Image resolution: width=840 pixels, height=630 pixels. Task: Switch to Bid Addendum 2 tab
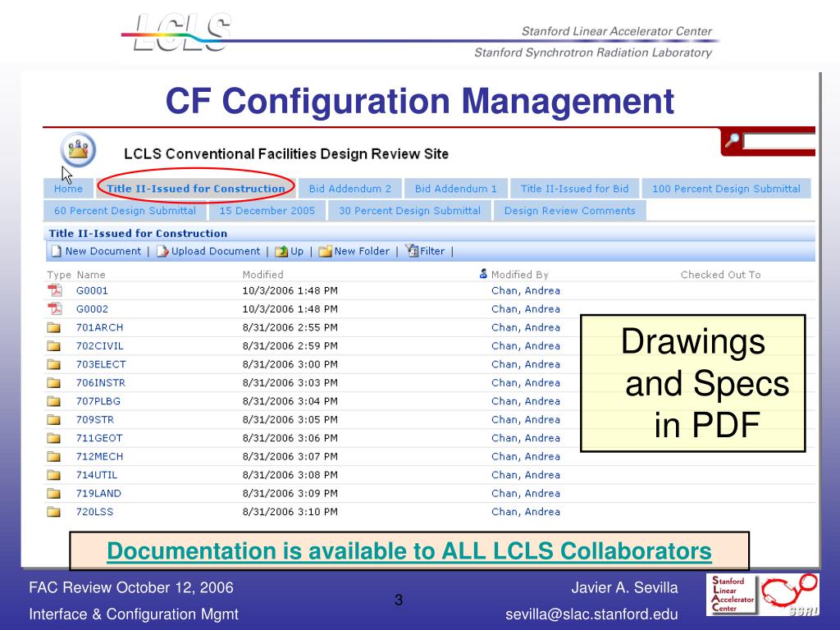(x=349, y=189)
